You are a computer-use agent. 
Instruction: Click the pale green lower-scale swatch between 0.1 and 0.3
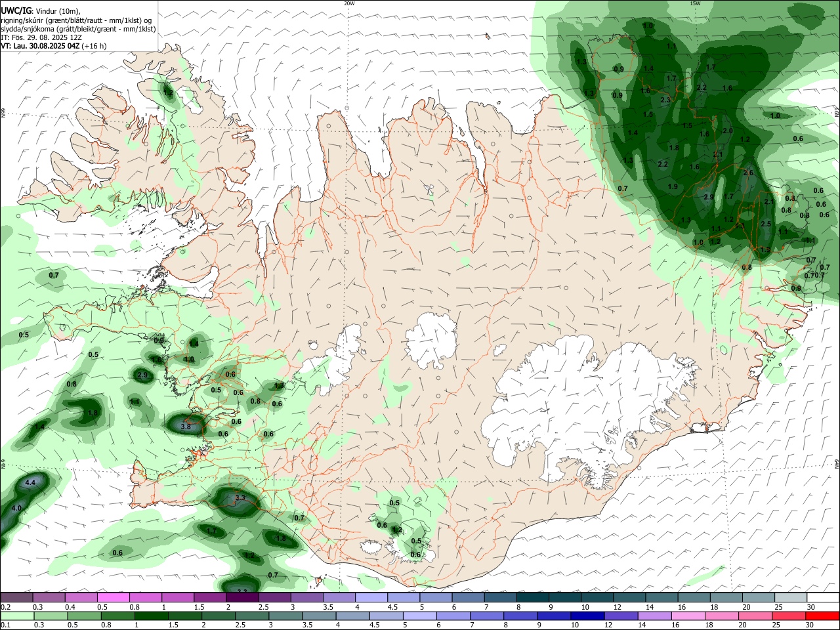pos(18,616)
